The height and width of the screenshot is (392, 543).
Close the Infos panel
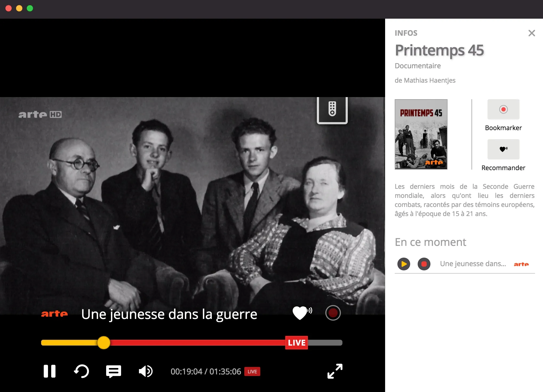[532, 33]
